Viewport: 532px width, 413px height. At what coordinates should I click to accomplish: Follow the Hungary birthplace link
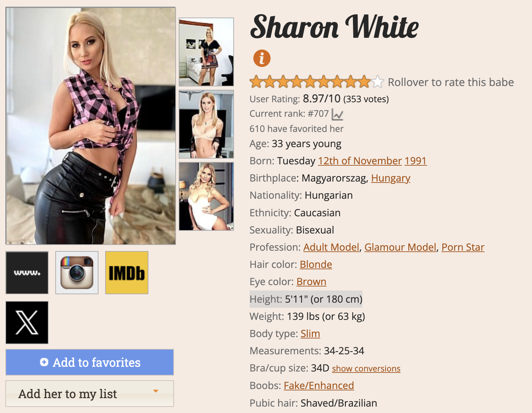(x=391, y=178)
